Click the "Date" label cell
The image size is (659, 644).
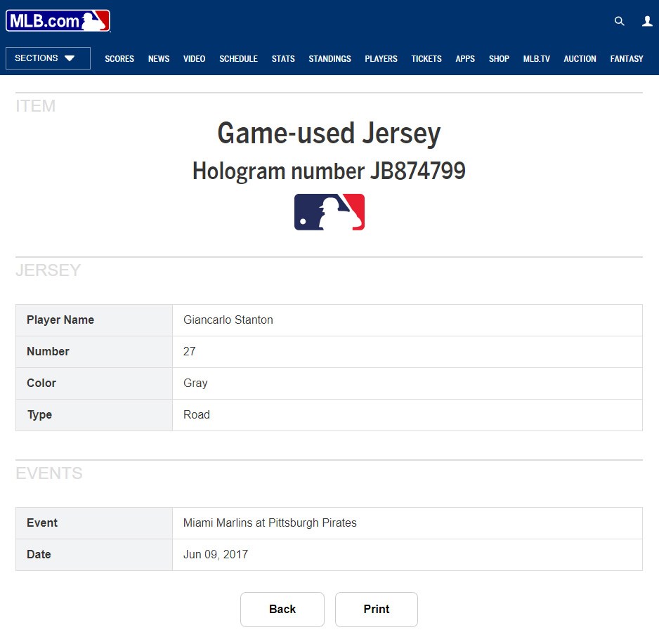pos(94,555)
